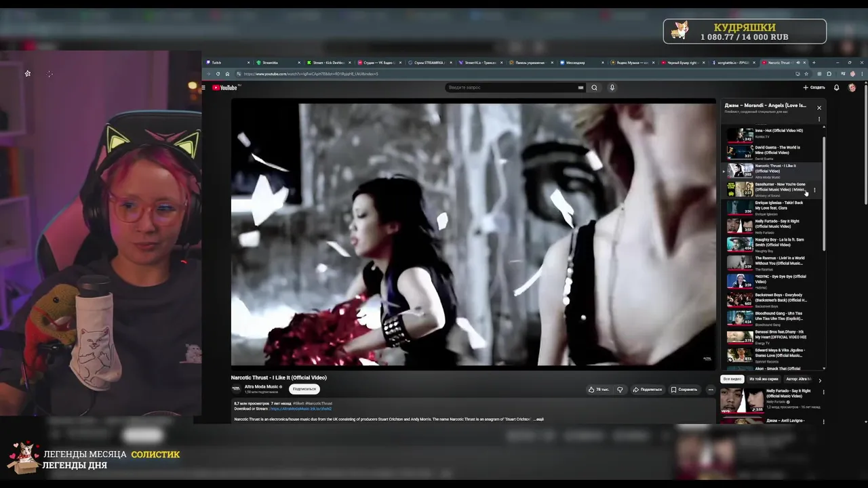Click the video player
The height and width of the screenshot is (488, 868).
(x=473, y=235)
